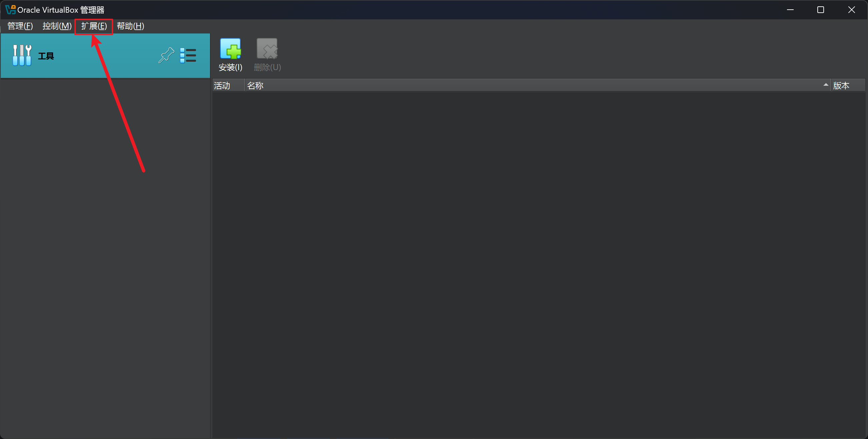
Task: Sort by the 名称 column header
Action: (x=255, y=86)
